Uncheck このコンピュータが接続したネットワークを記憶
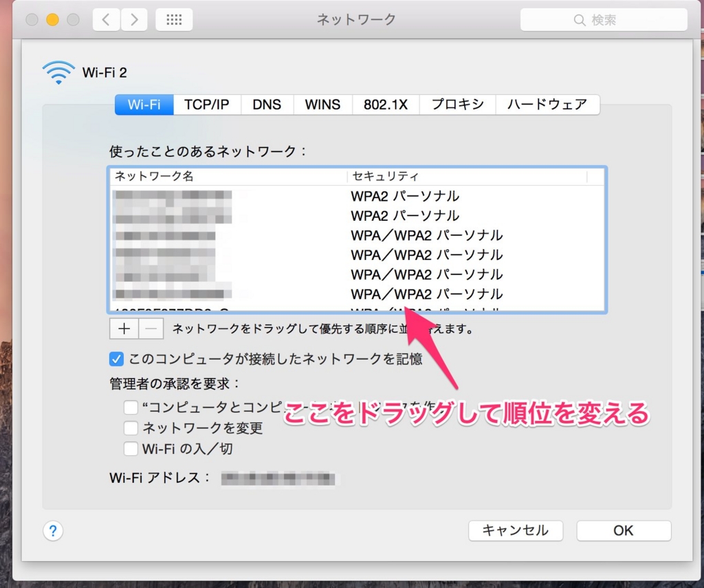This screenshot has width=704, height=588. coord(116,358)
